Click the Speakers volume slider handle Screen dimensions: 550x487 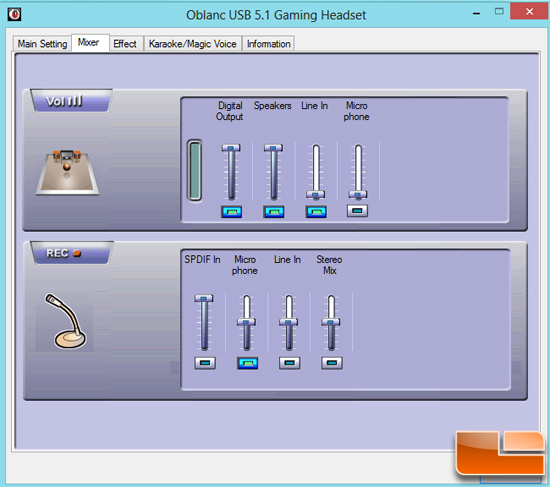tap(273, 148)
